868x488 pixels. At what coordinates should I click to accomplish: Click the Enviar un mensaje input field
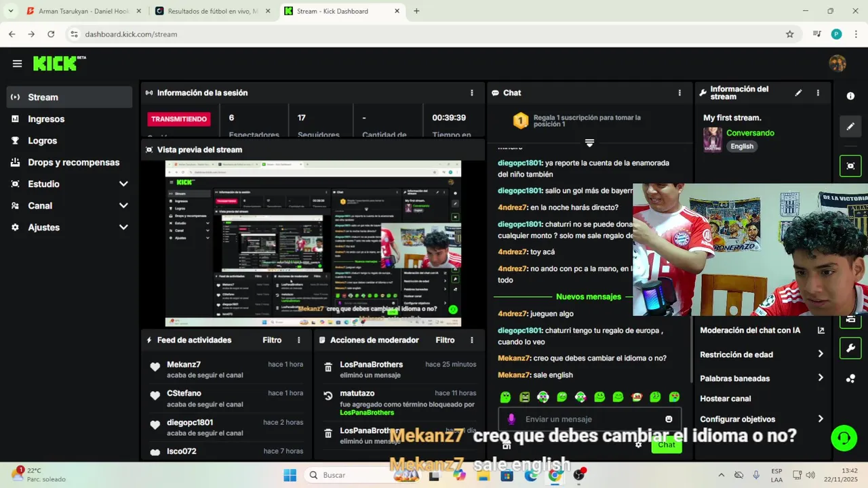click(590, 419)
